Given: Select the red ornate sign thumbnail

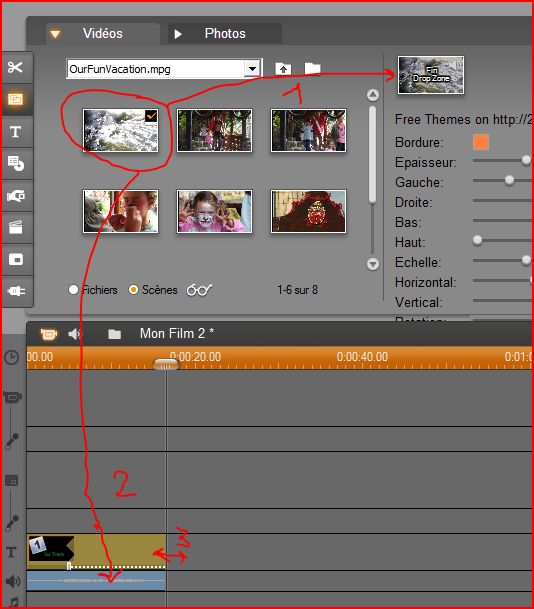Looking at the screenshot, I should click(308, 211).
